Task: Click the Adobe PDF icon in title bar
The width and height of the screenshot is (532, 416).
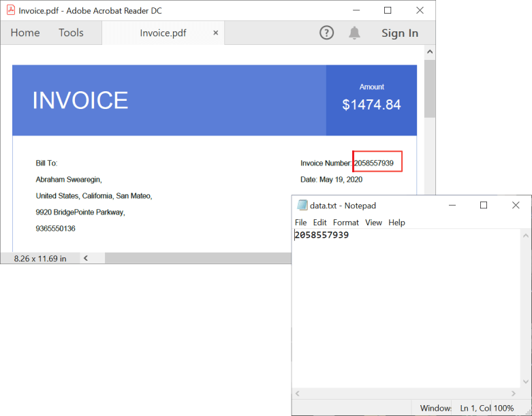Action: [x=10, y=10]
